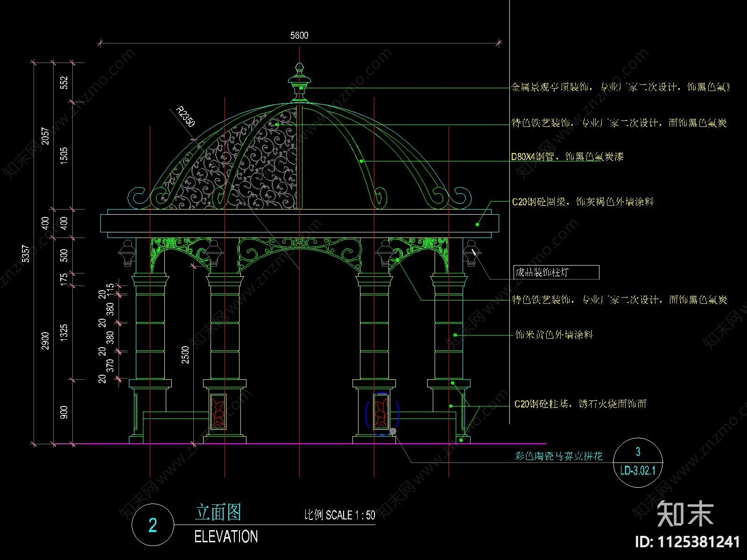Select the 饰米黄色外墙涂料 annotation
747x560 pixels.
click(554, 335)
